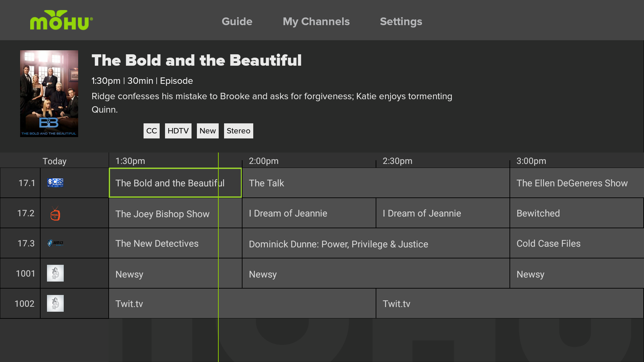Click the Mohu logo

click(x=61, y=20)
